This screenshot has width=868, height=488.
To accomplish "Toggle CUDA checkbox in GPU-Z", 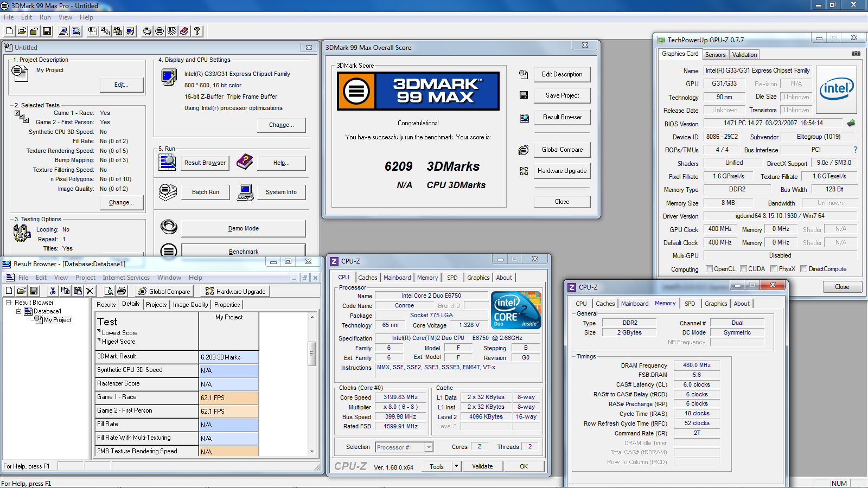I will (743, 269).
